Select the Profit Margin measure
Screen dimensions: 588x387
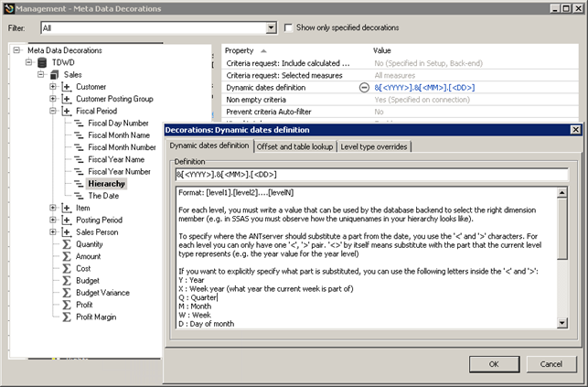pyautogui.click(x=96, y=317)
